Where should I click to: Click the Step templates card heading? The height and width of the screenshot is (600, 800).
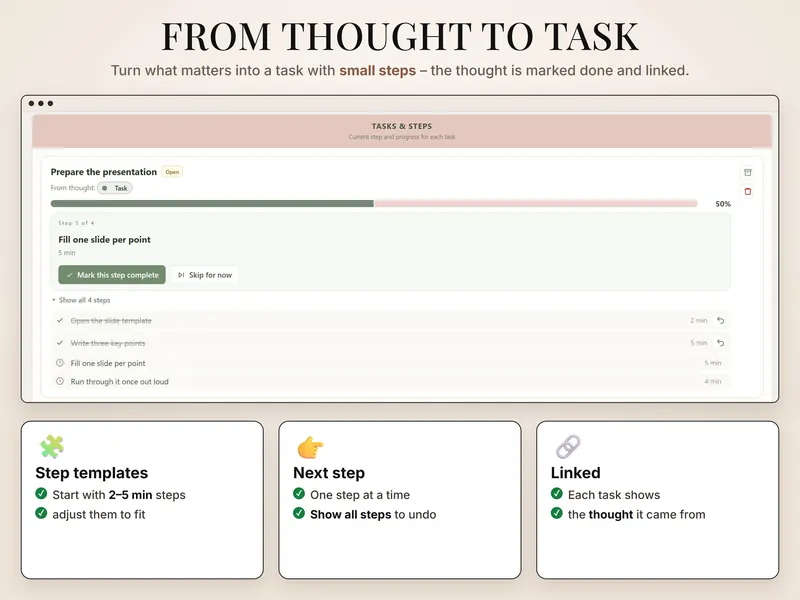point(91,473)
